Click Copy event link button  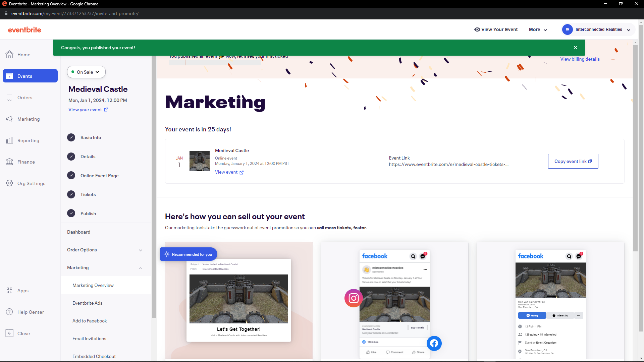(x=573, y=161)
